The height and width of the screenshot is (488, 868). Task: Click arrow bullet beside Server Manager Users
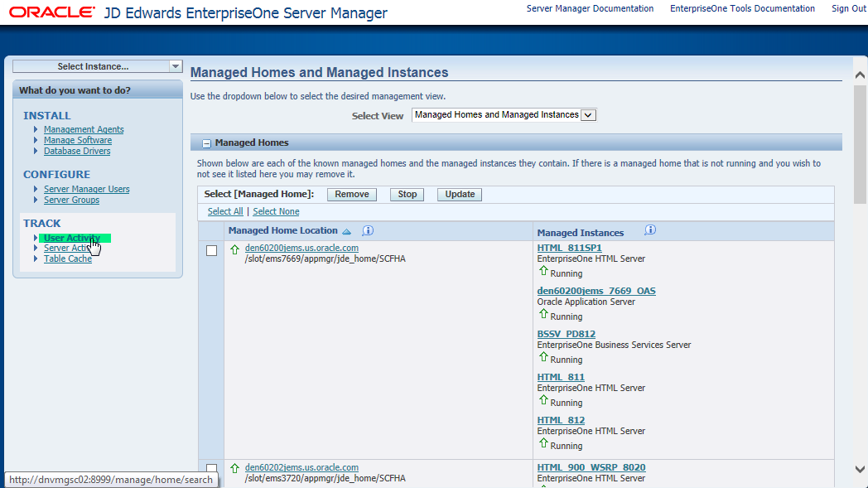(36, 189)
